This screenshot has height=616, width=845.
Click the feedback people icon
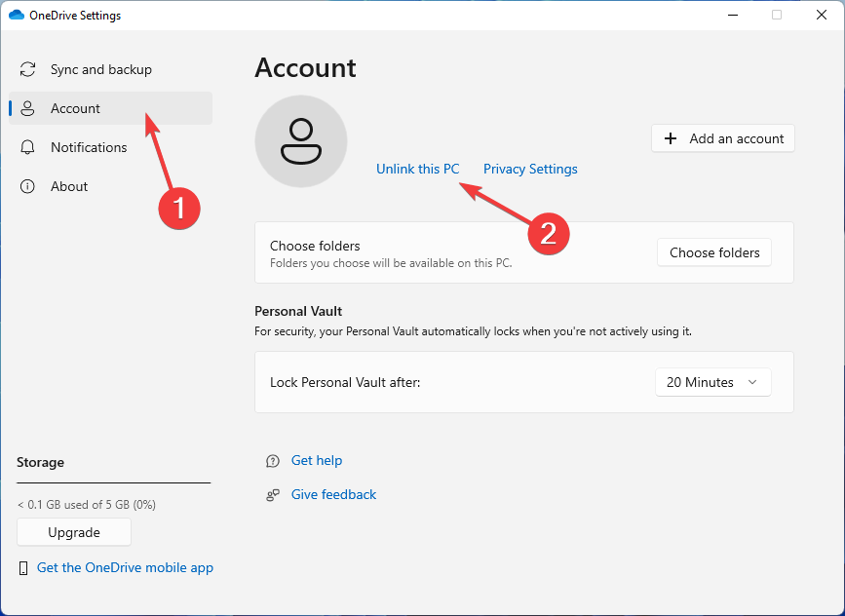[x=273, y=495]
